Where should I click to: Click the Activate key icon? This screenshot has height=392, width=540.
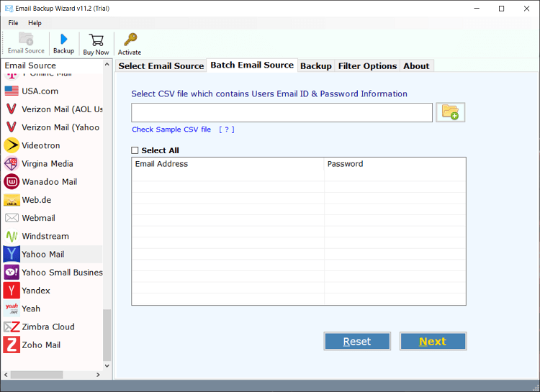point(130,40)
